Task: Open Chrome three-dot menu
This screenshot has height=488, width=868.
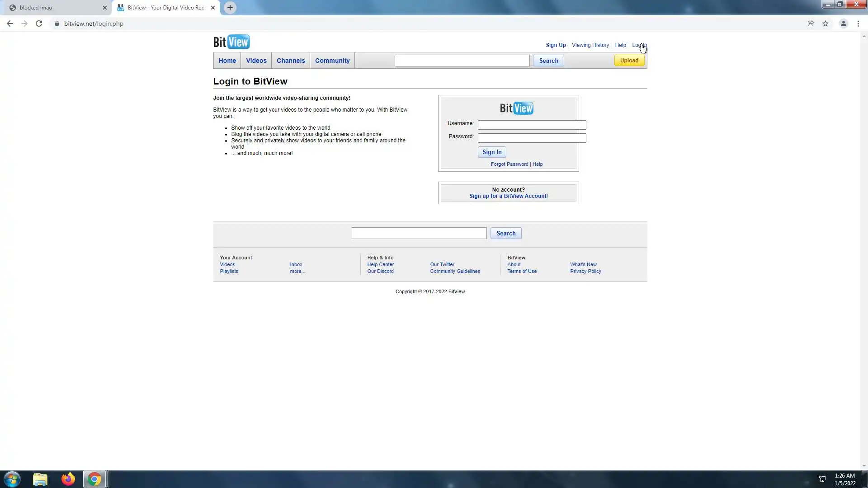Action: point(858,23)
